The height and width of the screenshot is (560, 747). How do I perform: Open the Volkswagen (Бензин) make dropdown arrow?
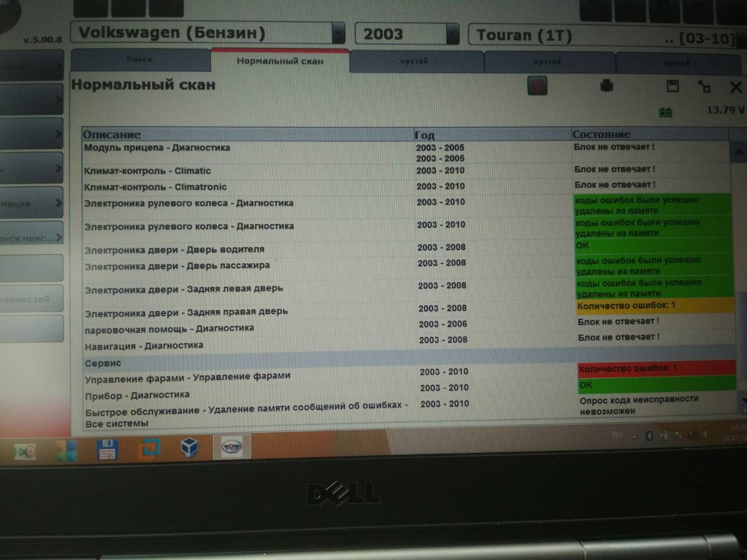coord(338,33)
